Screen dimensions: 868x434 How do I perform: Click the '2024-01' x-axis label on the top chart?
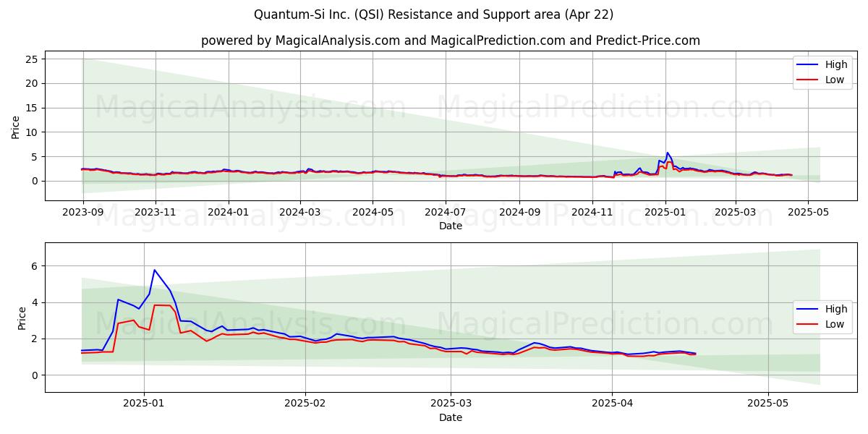tap(229, 213)
